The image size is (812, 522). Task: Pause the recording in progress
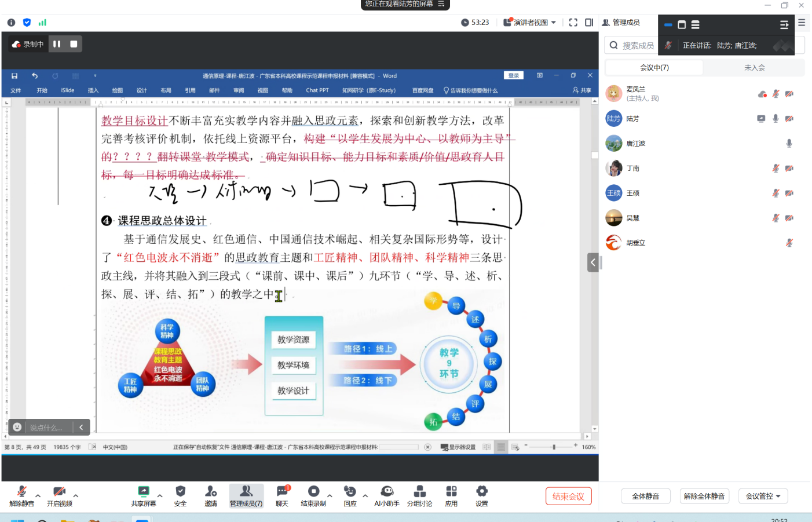[x=57, y=44]
